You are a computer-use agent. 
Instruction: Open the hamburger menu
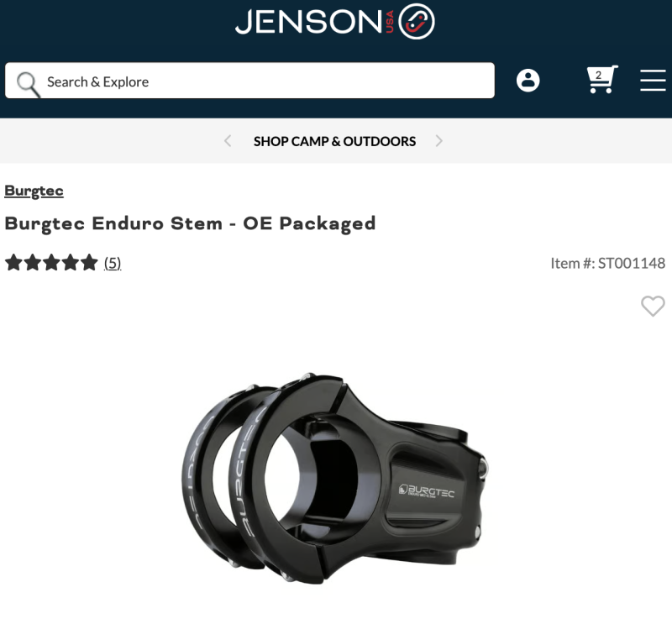[x=654, y=80]
